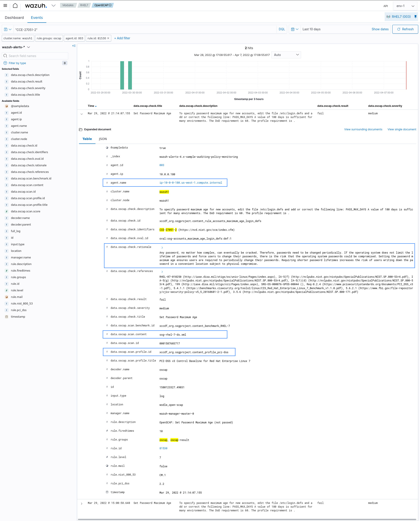Click Show dates link
420x521 pixels.
click(380, 29)
